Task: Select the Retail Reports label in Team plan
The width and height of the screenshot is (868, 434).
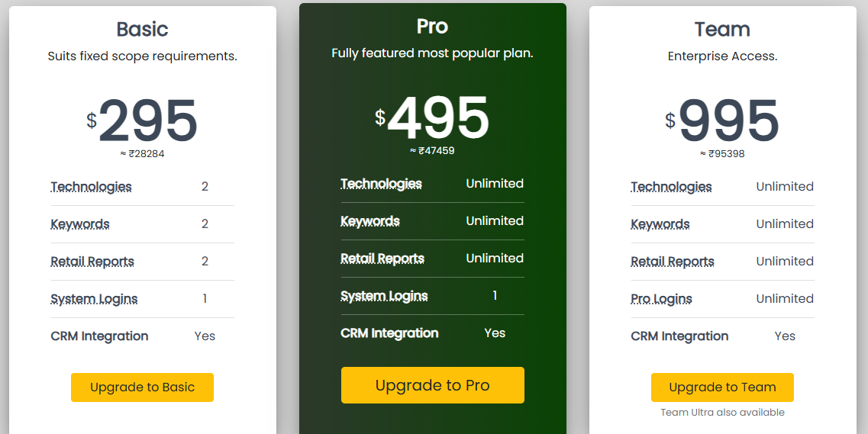Action: pos(673,262)
